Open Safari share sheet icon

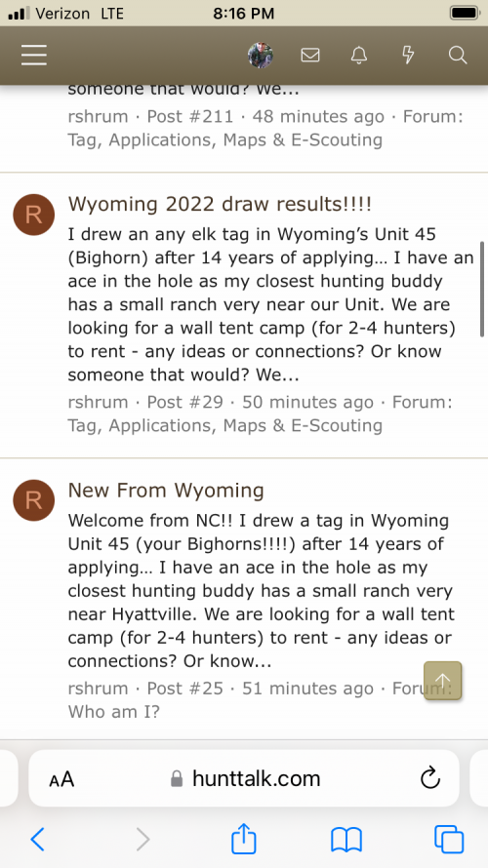click(244, 838)
